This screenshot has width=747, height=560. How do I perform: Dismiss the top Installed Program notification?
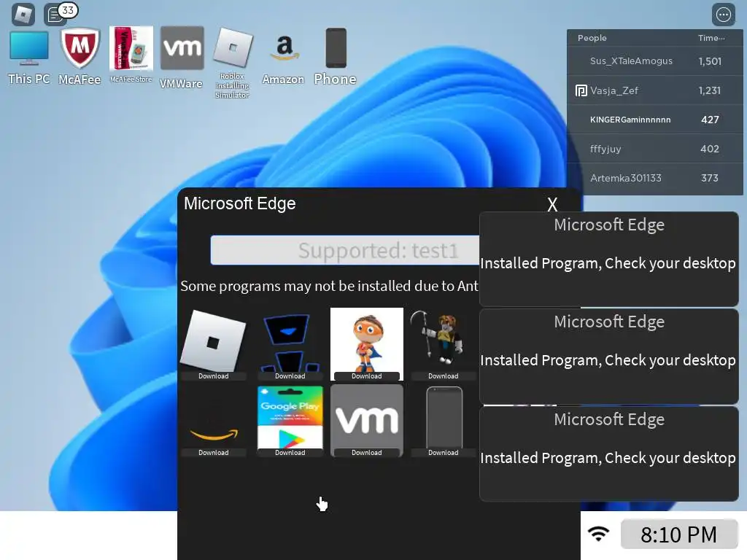[609, 259]
